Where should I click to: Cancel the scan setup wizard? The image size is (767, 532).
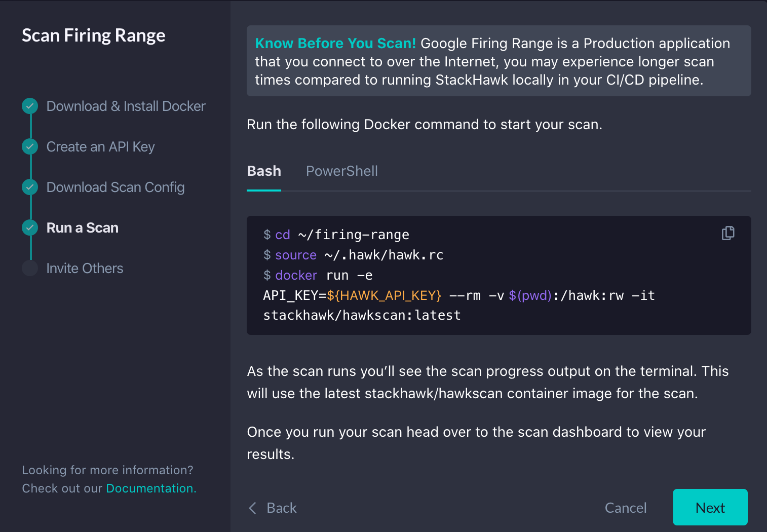click(x=625, y=508)
